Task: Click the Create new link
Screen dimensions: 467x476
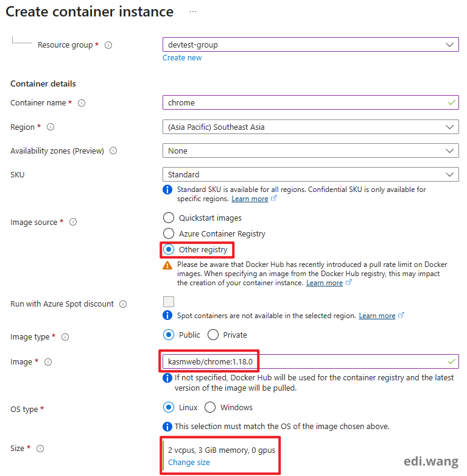Action: pos(182,58)
